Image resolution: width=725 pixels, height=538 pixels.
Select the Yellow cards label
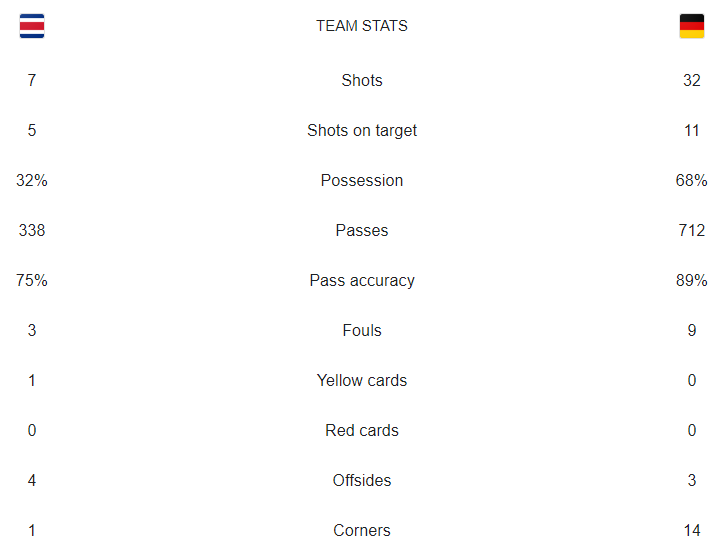tap(362, 380)
